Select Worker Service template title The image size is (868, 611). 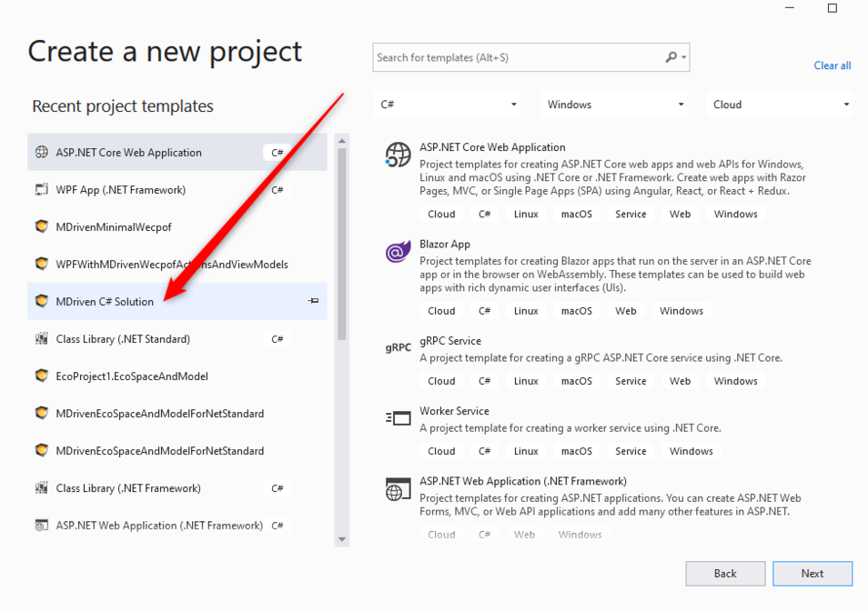[x=454, y=411]
